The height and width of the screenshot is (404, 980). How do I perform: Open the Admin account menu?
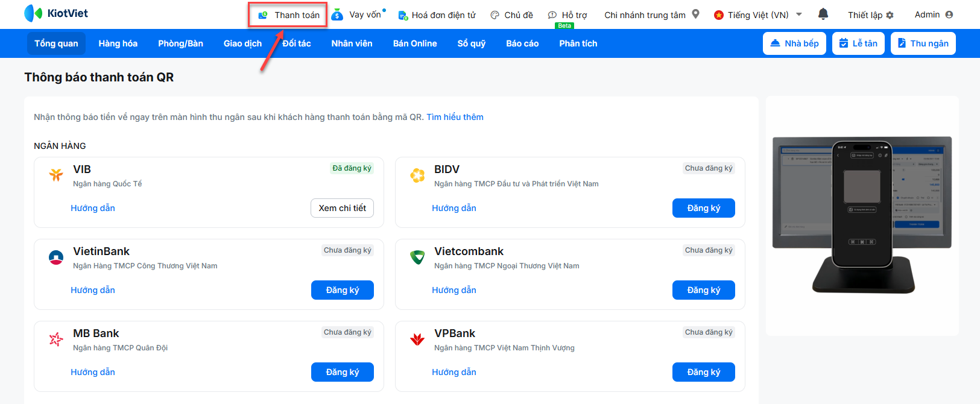tap(934, 14)
